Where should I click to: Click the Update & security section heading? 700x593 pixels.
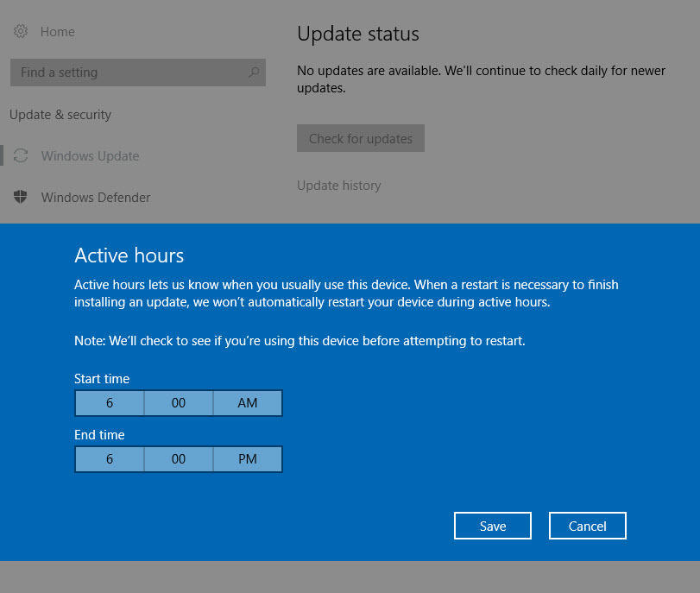60,115
